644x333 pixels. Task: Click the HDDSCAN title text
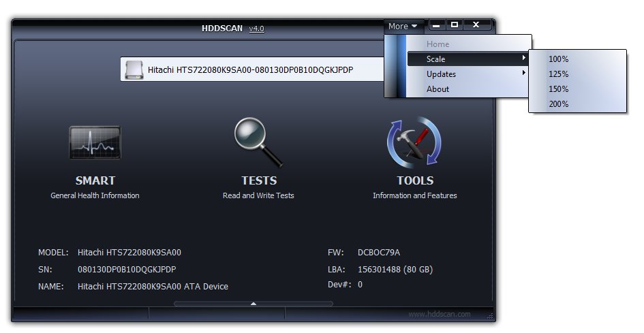[x=222, y=29]
